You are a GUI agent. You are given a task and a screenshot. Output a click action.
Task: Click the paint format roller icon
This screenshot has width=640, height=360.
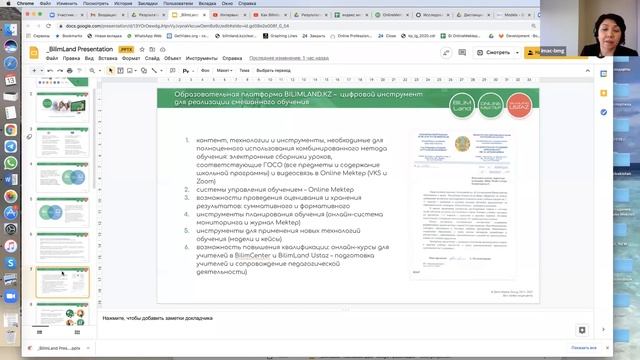pyautogui.click(x=80, y=71)
